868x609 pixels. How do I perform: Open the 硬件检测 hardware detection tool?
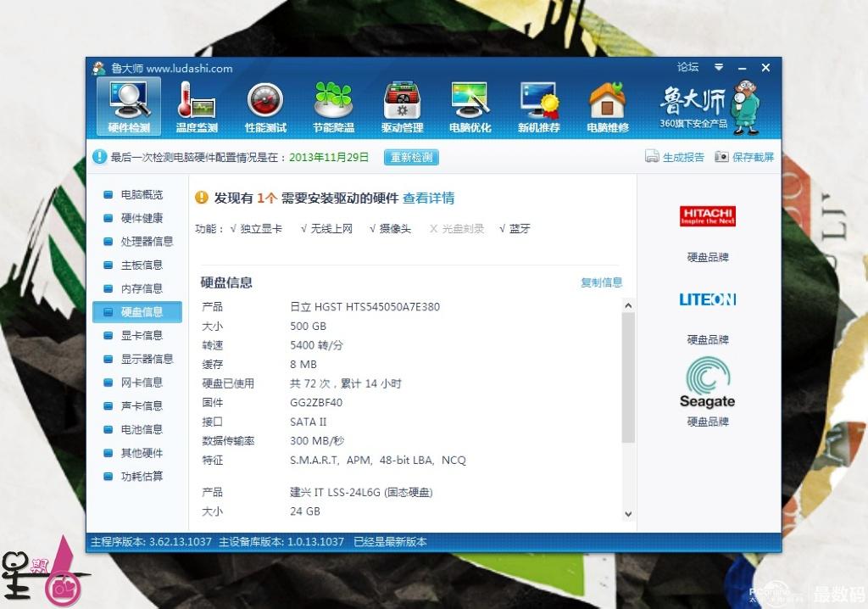tap(129, 106)
